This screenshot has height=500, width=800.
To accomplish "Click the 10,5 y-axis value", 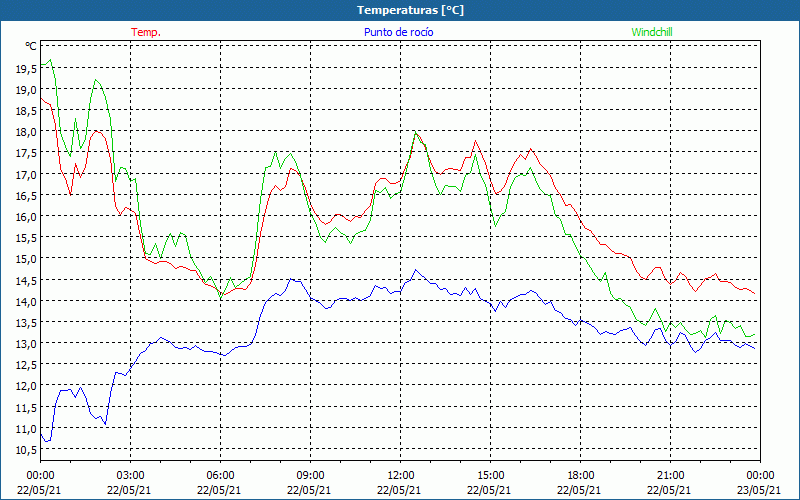I will pyautogui.click(x=26, y=450).
